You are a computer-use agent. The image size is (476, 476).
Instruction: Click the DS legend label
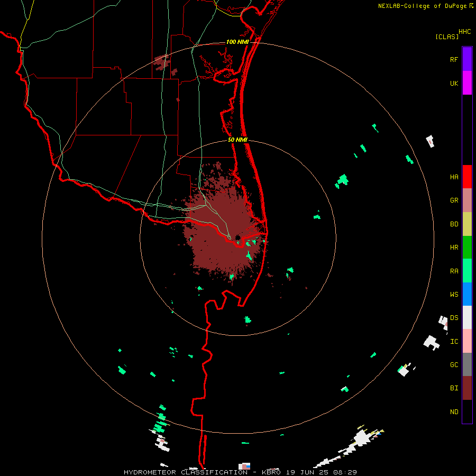pos(454,317)
